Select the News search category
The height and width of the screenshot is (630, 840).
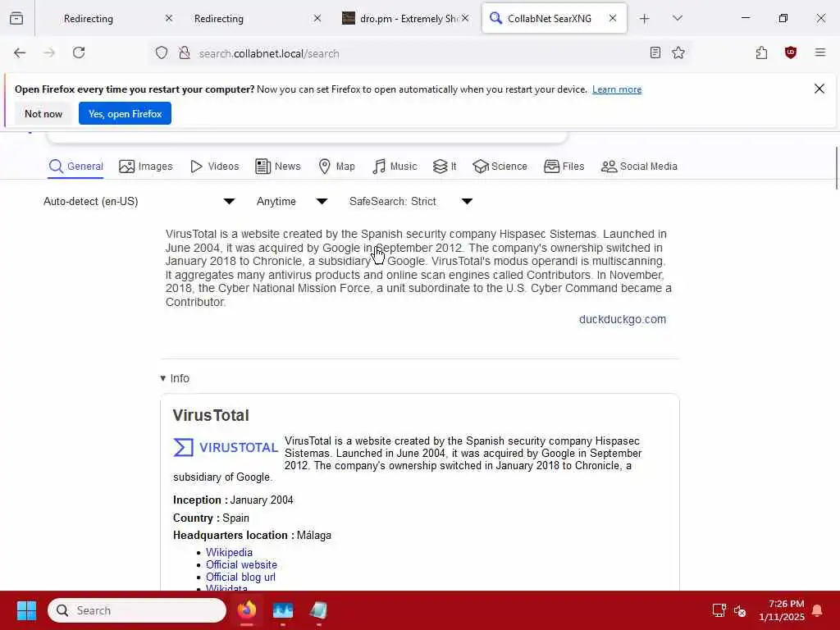(x=277, y=167)
